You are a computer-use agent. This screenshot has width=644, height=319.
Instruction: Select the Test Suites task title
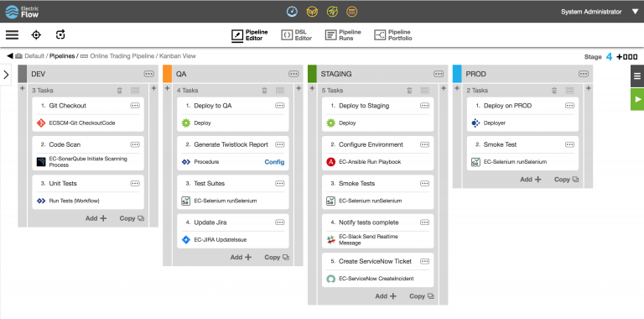[210, 183]
